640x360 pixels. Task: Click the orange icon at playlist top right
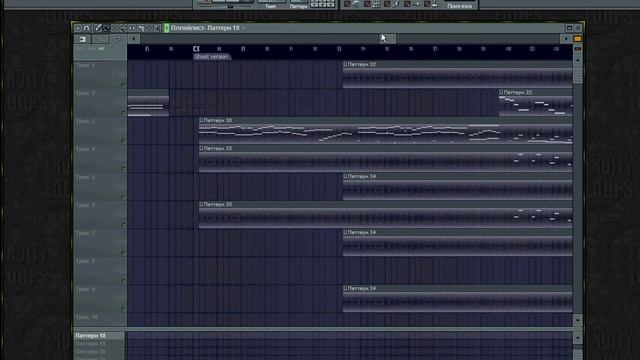click(577, 39)
